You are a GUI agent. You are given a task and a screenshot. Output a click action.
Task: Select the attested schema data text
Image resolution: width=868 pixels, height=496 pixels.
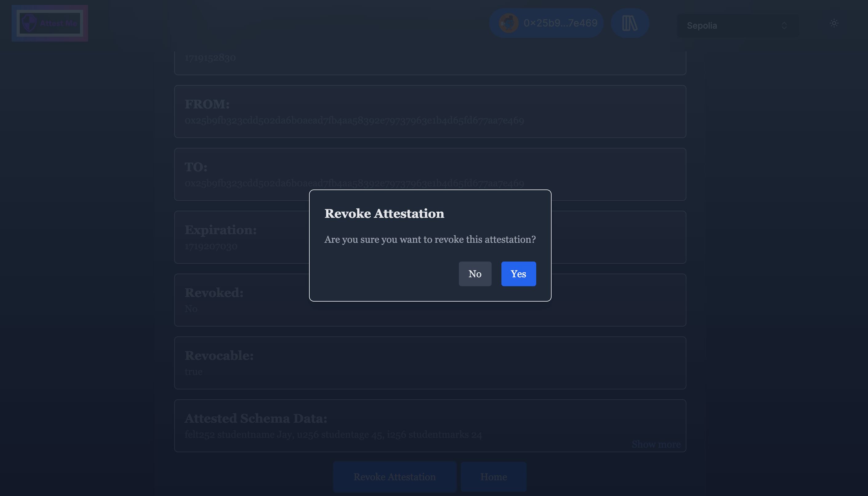[333, 434]
